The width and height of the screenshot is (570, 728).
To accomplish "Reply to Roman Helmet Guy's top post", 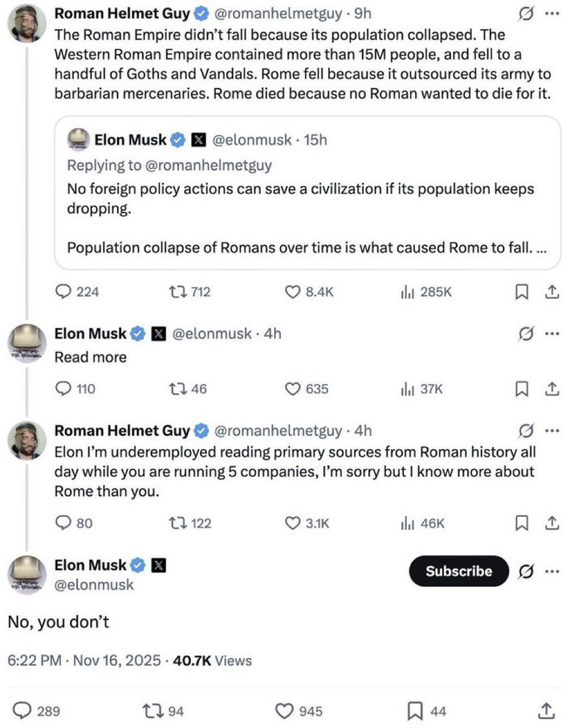I will click(63, 292).
